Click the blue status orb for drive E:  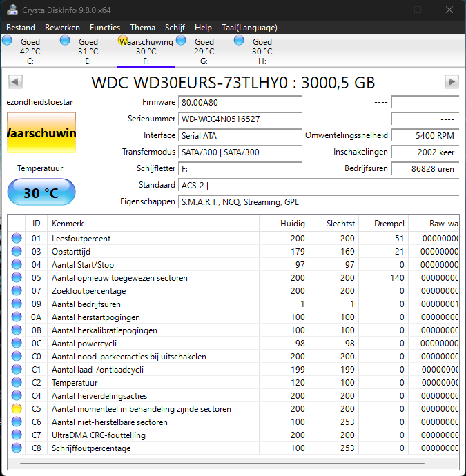coord(65,41)
